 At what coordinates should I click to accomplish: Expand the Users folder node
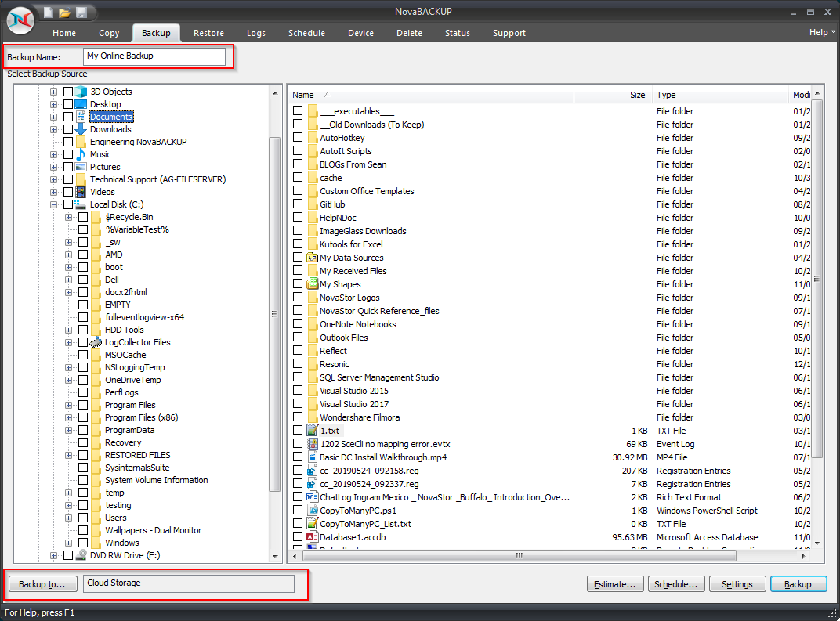pos(69,518)
